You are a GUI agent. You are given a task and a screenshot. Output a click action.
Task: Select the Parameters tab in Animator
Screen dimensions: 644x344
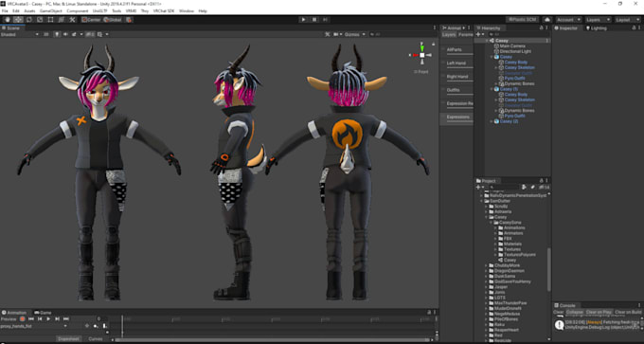coord(466,35)
